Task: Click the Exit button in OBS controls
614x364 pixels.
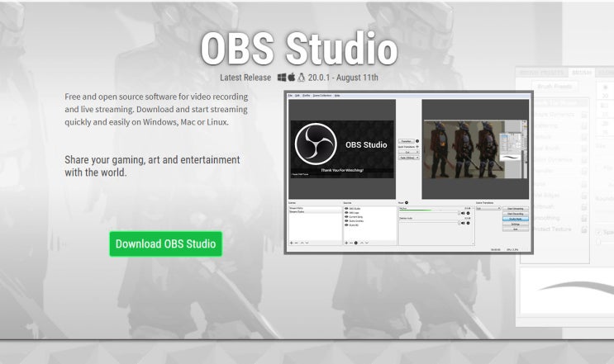Action: [x=516, y=229]
